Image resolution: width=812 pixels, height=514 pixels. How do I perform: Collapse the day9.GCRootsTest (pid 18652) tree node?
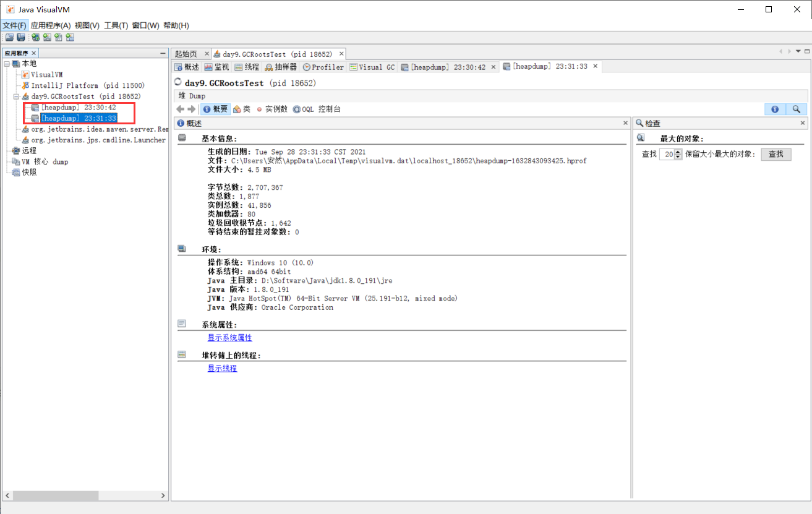[17, 96]
